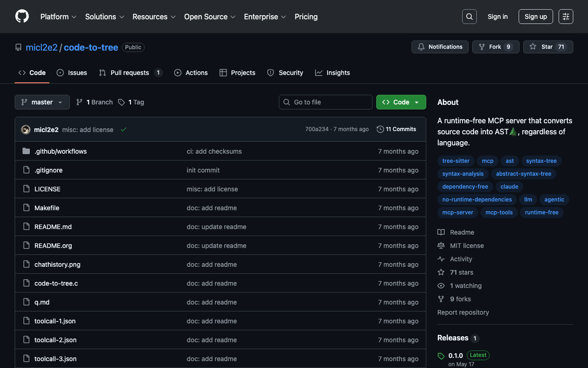Open the Insights tab
The height and width of the screenshot is (368, 588).
click(333, 73)
